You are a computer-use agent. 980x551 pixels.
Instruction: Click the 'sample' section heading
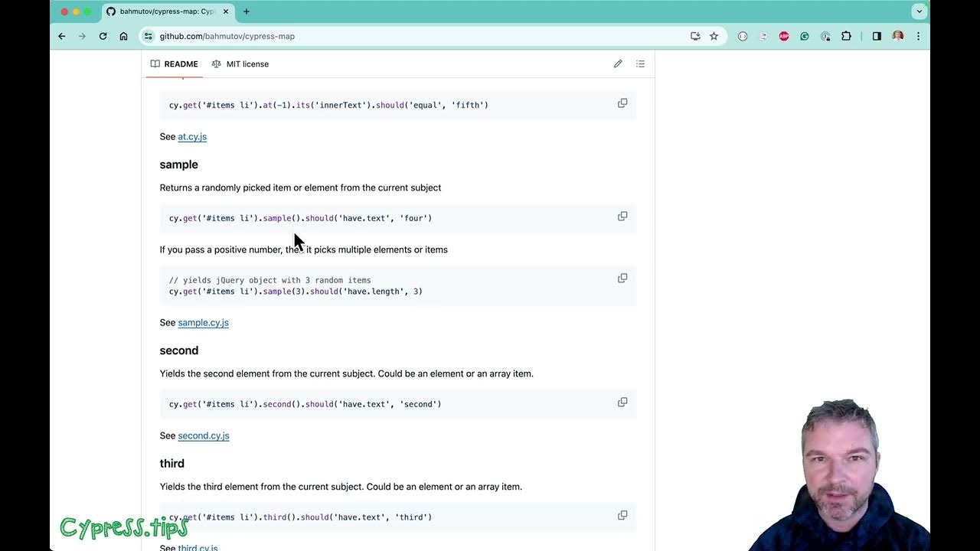click(178, 165)
